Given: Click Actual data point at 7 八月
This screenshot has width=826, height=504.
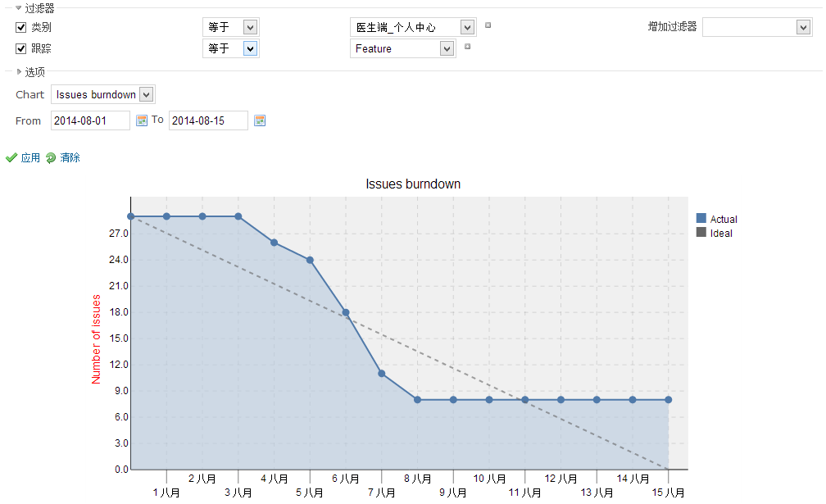Looking at the screenshot, I should pyautogui.click(x=382, y=374).
